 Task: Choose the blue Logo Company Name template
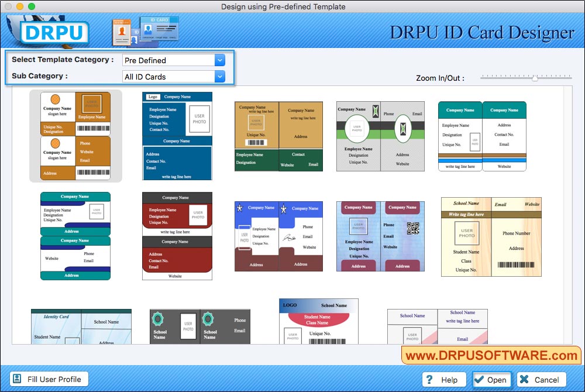point(177,136)
